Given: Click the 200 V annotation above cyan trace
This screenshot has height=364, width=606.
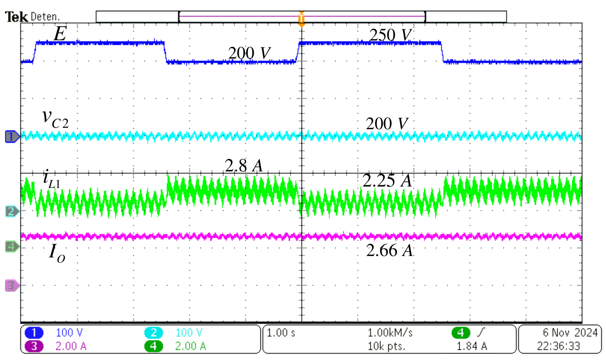Looking at the screenshot, I should click(x=387, y=123).
